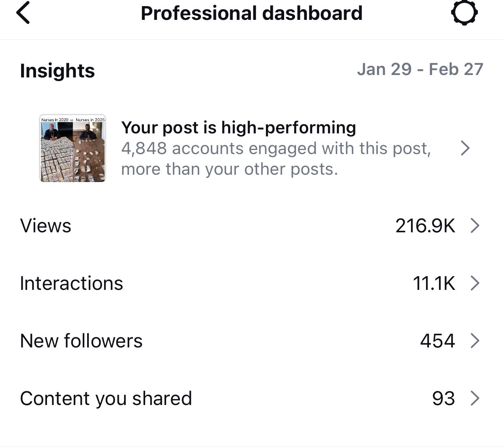This screenshot has height=448, width=503.
Task: Expand the high-performing post chevron
Action: (x=465, y=148)
